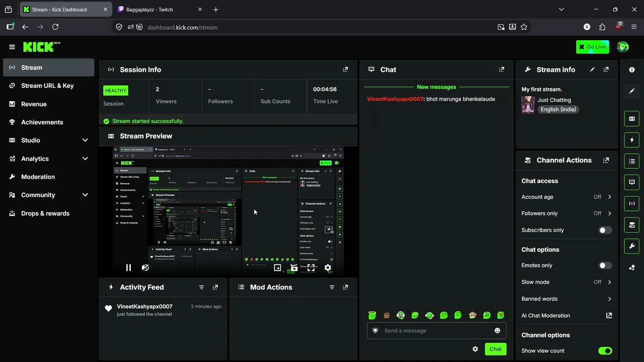The image size is (644, 362).
Task: Open VineetKashyapx0007's profile in chat
Action: (x=395, y=99)
